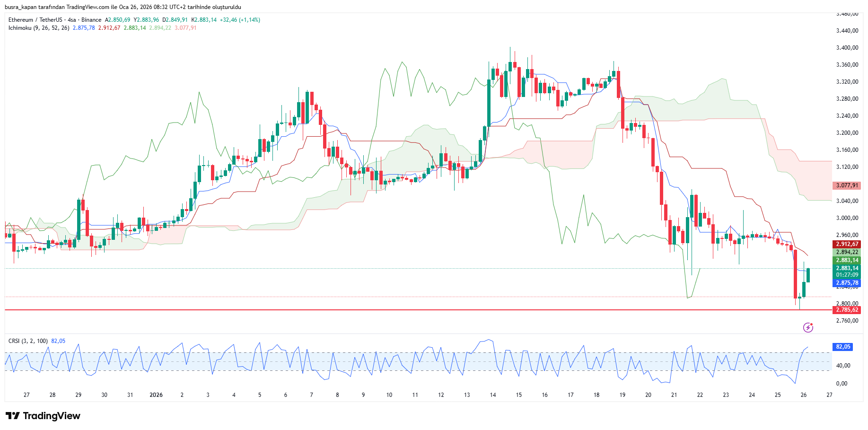Click the 3.400,00 price scale label
Viewport: 868px width, 430px height.
[x=847, y=48]
